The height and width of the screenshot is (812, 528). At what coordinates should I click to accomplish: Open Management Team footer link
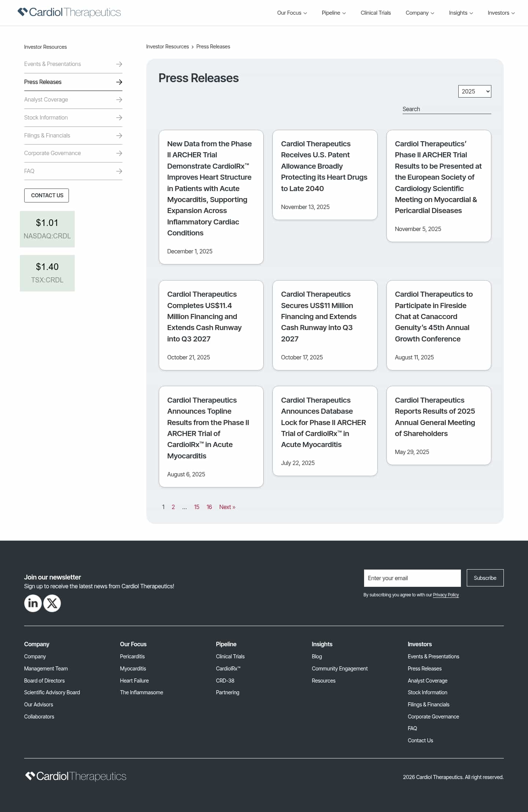tap(46, 669)
